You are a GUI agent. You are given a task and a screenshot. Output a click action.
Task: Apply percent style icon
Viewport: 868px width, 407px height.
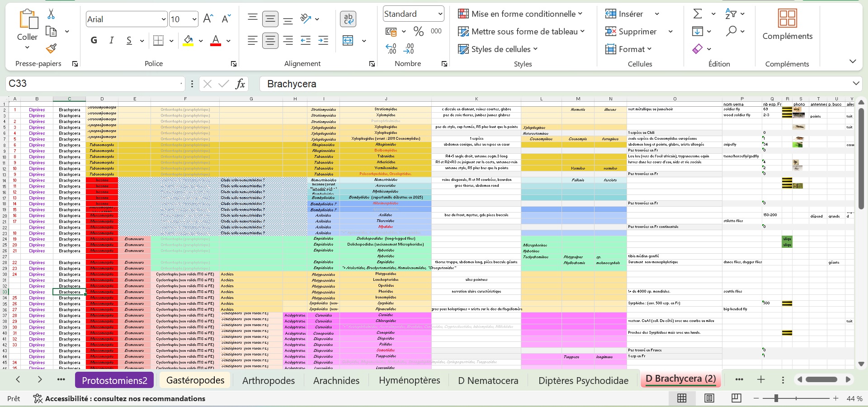click(419, 31)
